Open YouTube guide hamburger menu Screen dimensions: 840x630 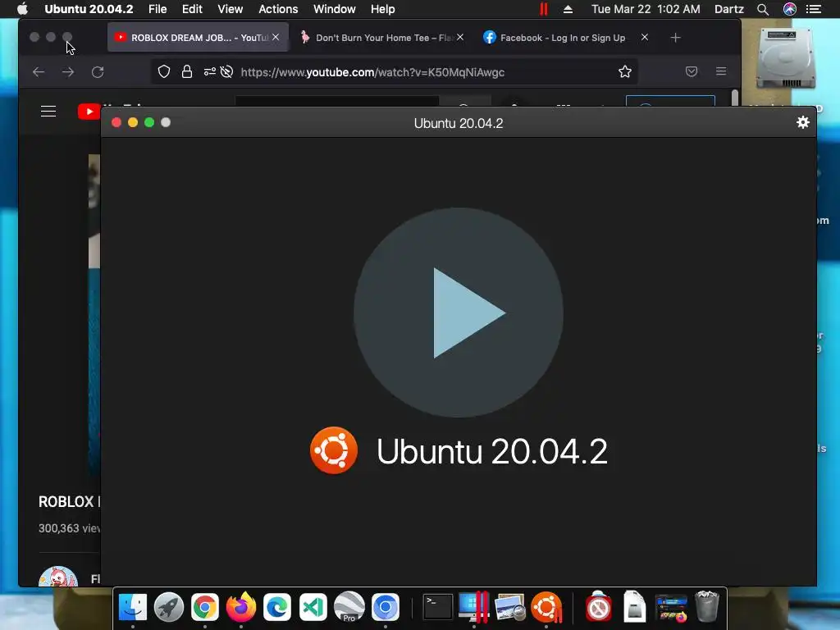point(48,111)
